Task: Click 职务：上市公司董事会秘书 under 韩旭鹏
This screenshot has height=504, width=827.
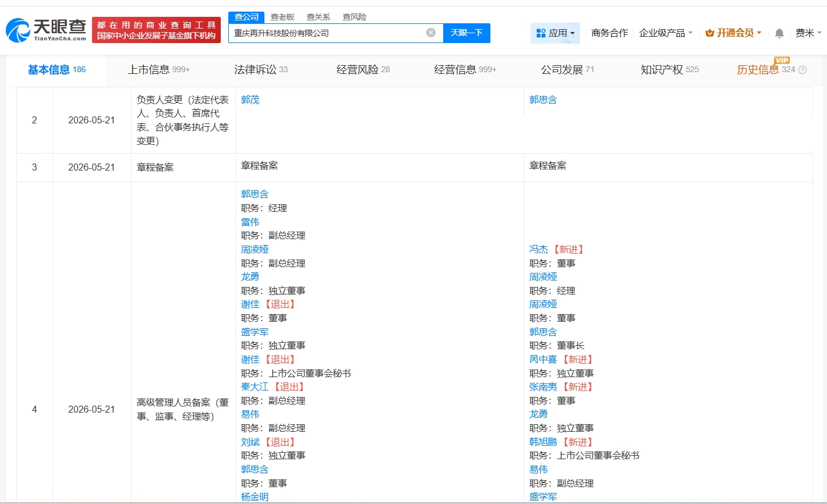Action: point(584,456)
